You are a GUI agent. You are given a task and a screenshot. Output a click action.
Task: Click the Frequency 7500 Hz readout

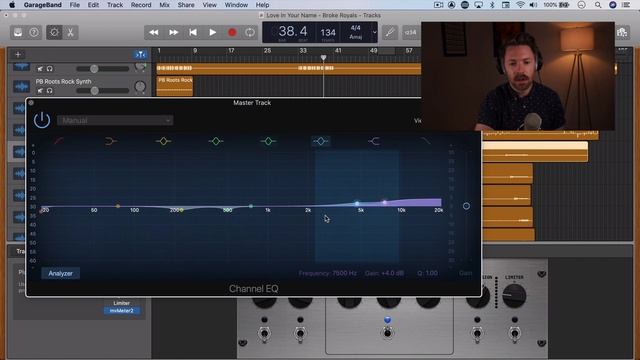click(x=328, y=273)
